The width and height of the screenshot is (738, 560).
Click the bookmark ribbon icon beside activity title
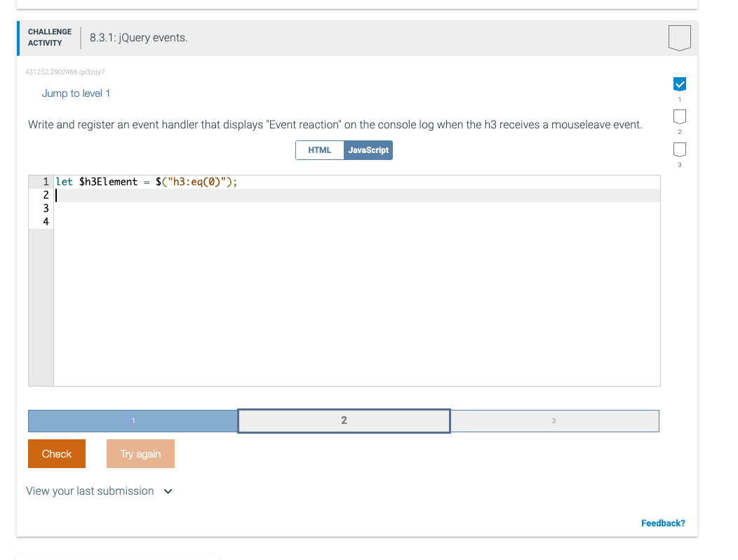pos(680,37)
